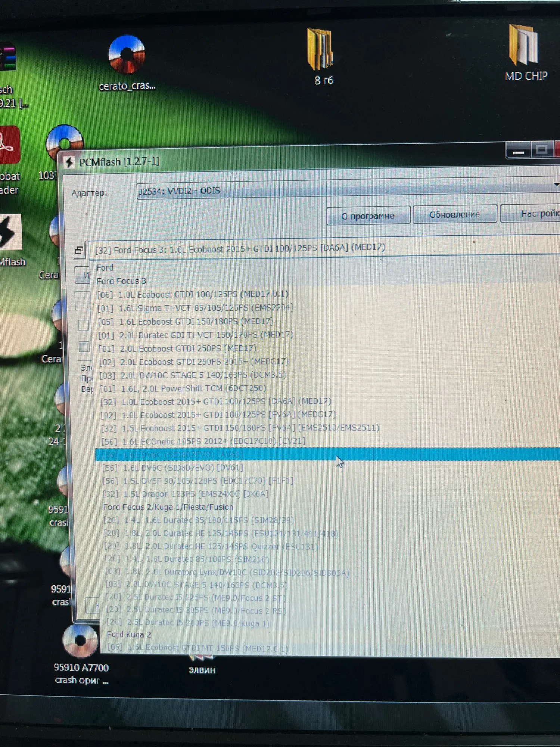Viewport: 560px width, 747px height.
Task: Click highlighted 1.6L DV6C (SID807EVO) [AV61] row
Action: pyautogui.click(x=327, y=454)
